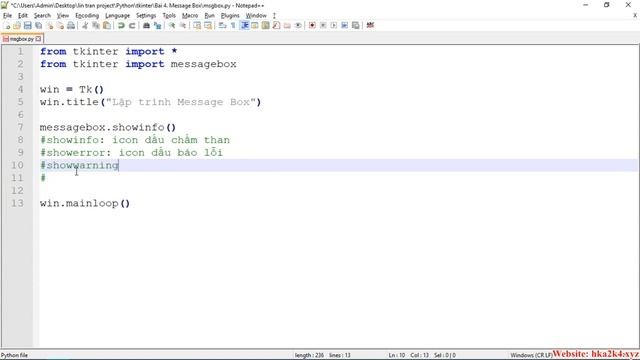Open the View menu
Viewport: 640px width, 360px height.
(x=62, y=16)
